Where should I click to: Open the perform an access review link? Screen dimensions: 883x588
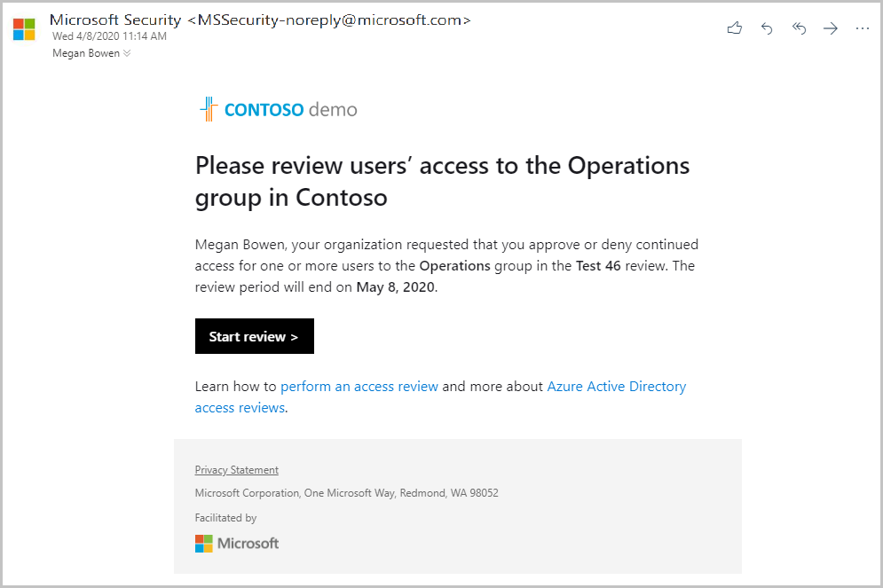(359, 386)
